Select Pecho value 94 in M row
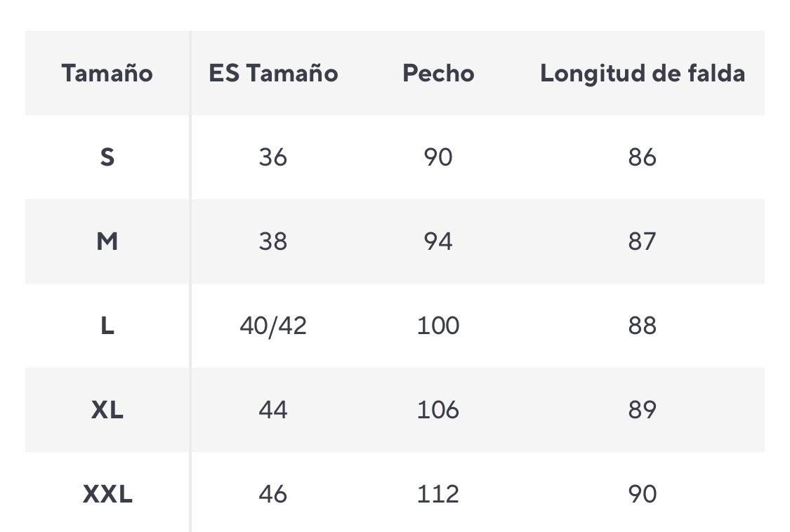Screen dimensions: 790x532 point(438,241)
